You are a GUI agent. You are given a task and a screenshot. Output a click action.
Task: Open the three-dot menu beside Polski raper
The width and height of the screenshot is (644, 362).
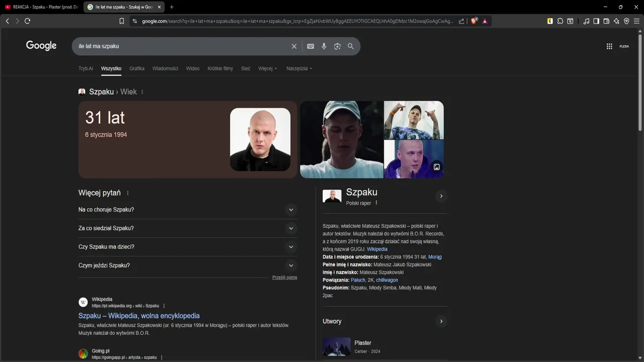[376, 203]
